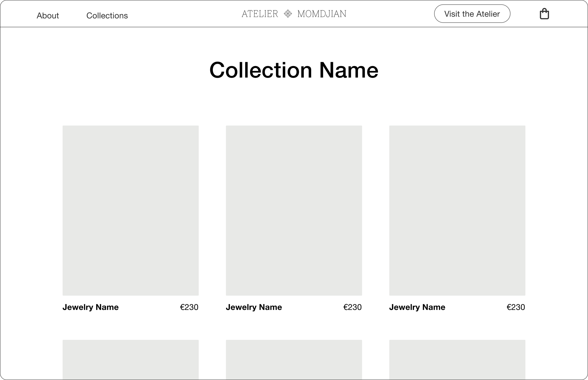The image size is (588, 380).
Task: Click the Collection Name heading
Action: pos(294,70)
